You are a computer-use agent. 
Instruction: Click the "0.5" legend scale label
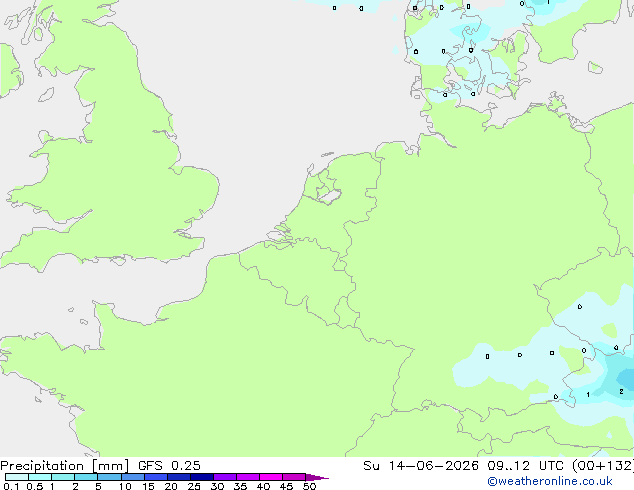(34, 486)
